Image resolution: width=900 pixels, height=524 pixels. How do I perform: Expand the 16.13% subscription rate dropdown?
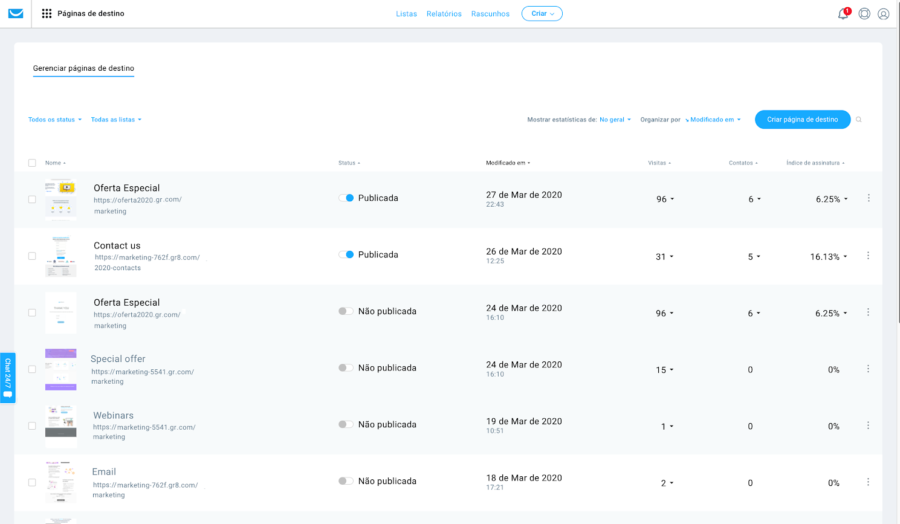(x=829, y=257)
